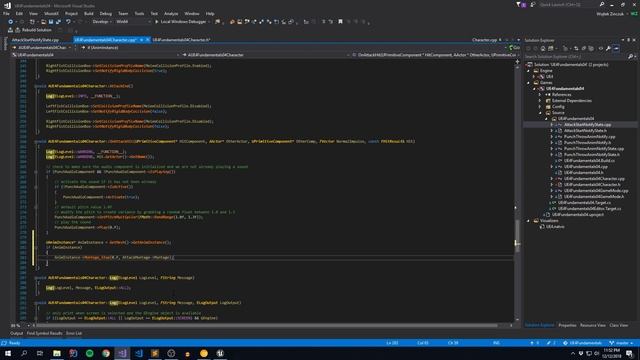Screen dimensions: 640x360
Task: Click the editor horizontal scrollbar
Action: (x=266, y=326)
